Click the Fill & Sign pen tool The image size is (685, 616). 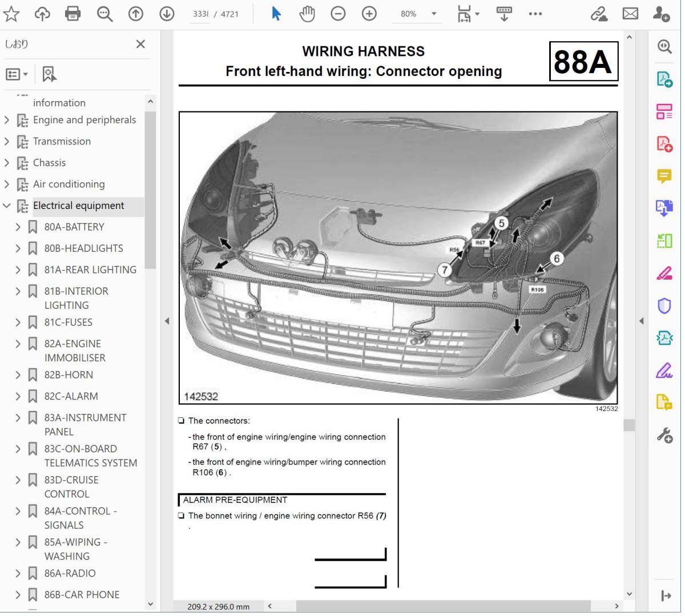point(664,371)
